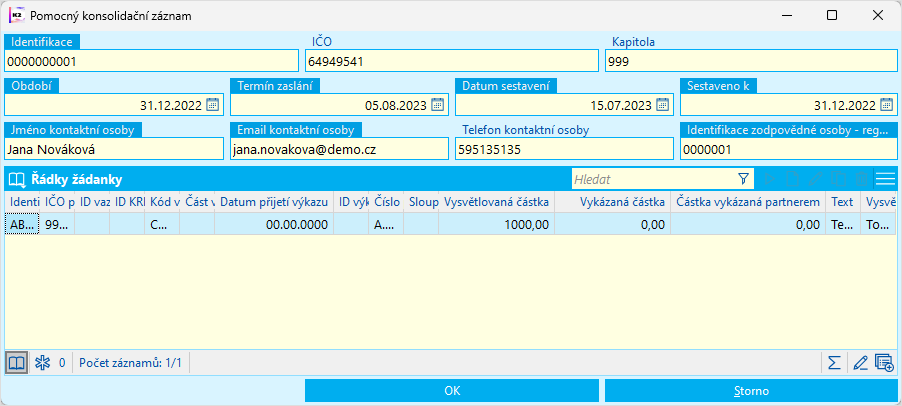Click the Kapitola field with 999
Image resolution: width=902 pixels, height=406 pixels.
click(751, 60)
